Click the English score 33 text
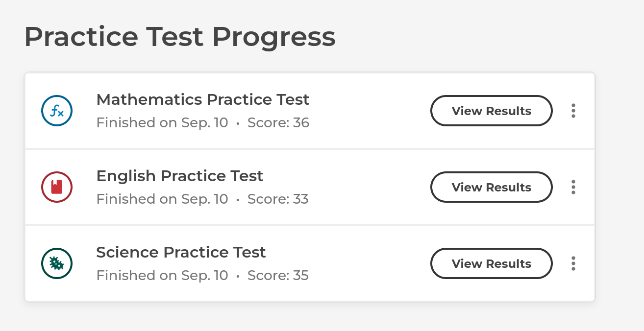Viewport: 644px width, 331px height. [x=278, y=199]
